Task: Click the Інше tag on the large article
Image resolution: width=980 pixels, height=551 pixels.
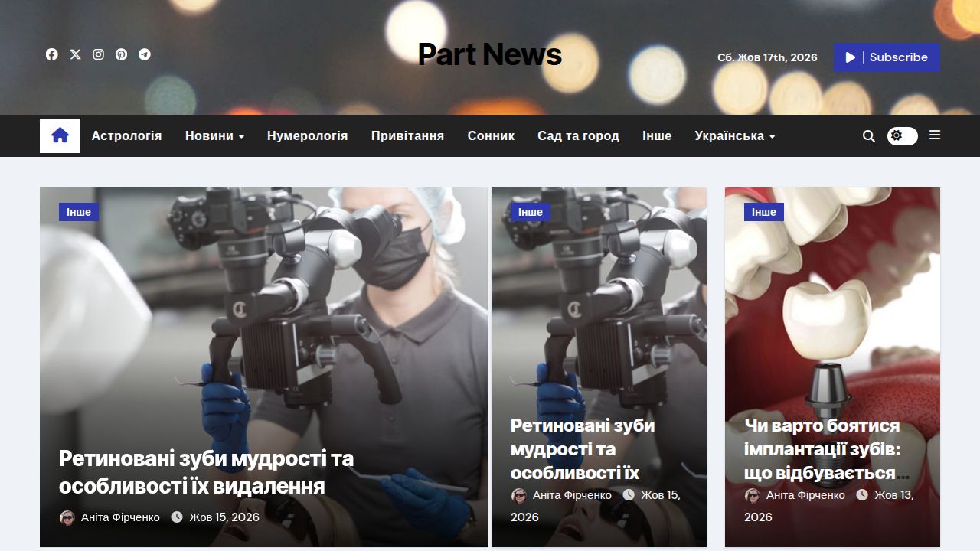Action: click(79, 212)
